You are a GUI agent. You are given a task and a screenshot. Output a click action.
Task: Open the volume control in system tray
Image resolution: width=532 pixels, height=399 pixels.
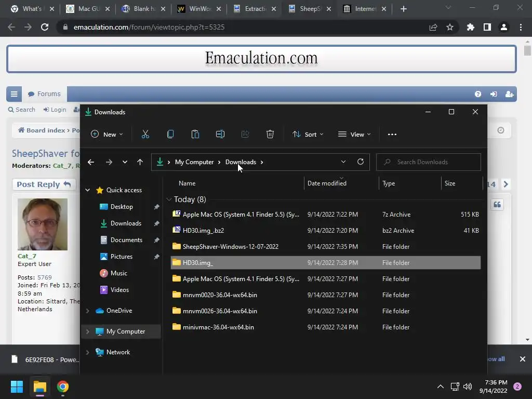click(468, 387)
